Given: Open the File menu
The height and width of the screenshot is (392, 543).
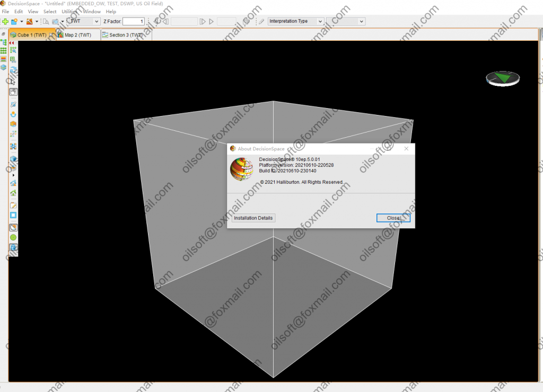Looking at the screenshot, I should [5, 12].
